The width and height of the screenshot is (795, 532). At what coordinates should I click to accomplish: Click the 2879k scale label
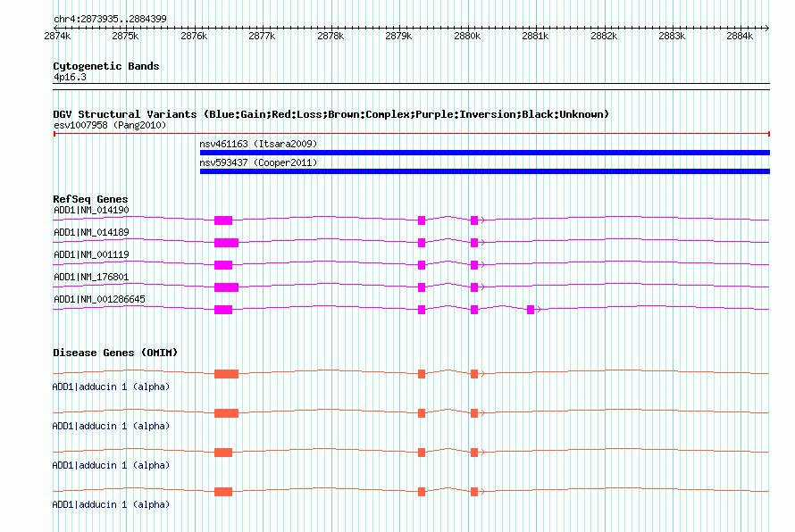[398, 36]
